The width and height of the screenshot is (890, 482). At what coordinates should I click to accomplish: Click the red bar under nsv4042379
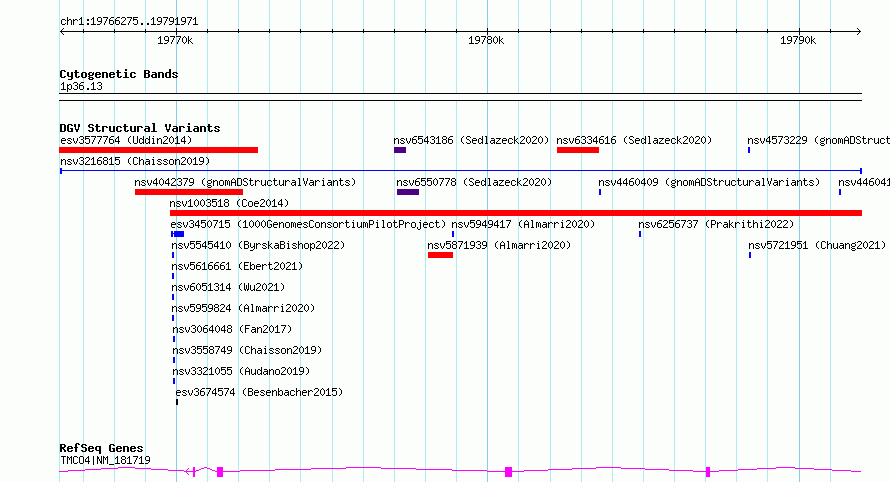point(189,192)
